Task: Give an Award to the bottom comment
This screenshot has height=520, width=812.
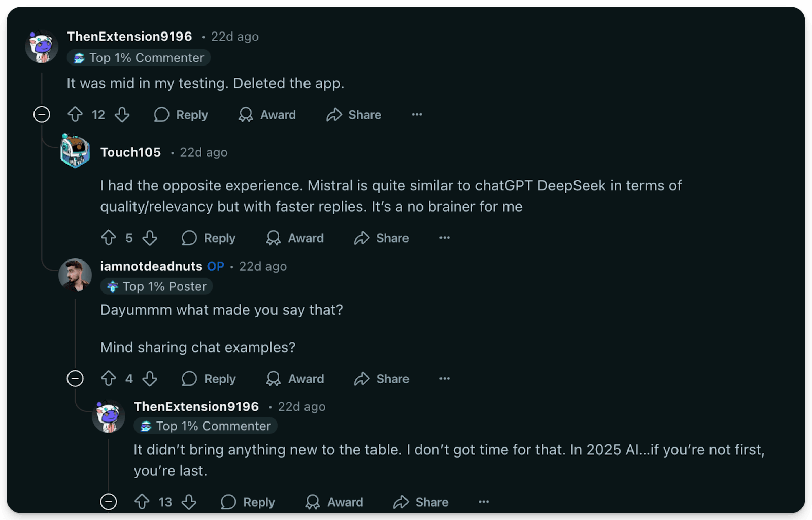Action: (334, 502)
